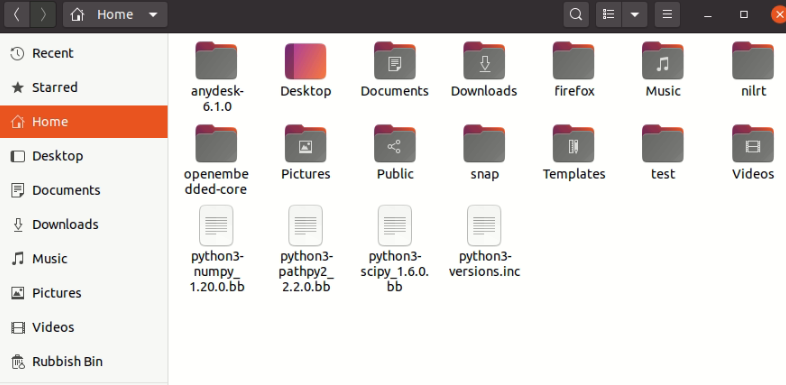Select python3-numpy_1.20.0.bb file
This screenshot has width=786, height=385.
[x=217, y=249]
